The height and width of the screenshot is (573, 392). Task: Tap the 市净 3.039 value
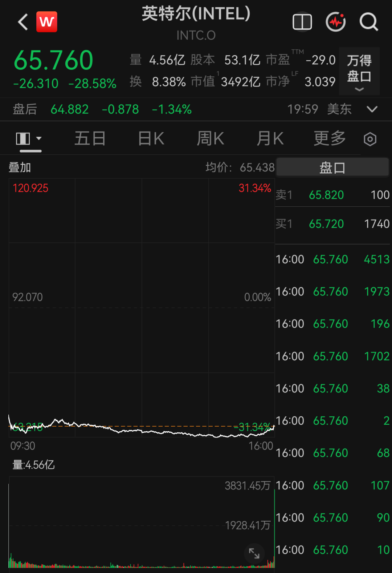coord(320,82)
